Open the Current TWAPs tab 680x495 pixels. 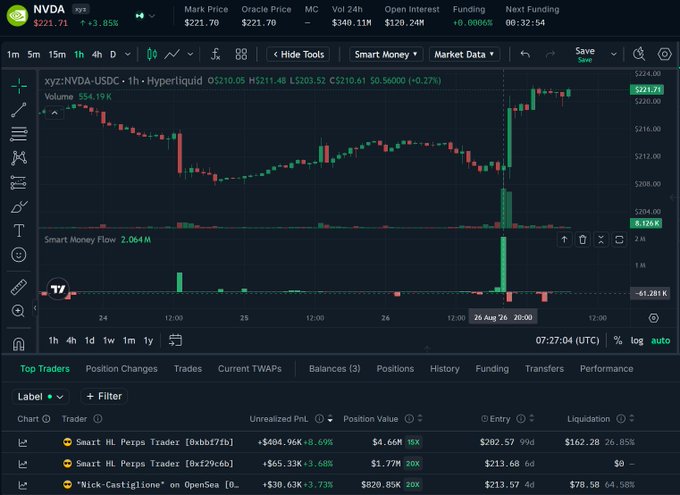250,369
